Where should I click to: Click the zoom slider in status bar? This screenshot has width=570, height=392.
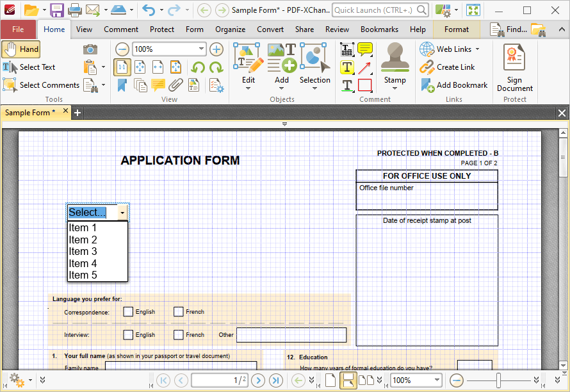[499, 380]
